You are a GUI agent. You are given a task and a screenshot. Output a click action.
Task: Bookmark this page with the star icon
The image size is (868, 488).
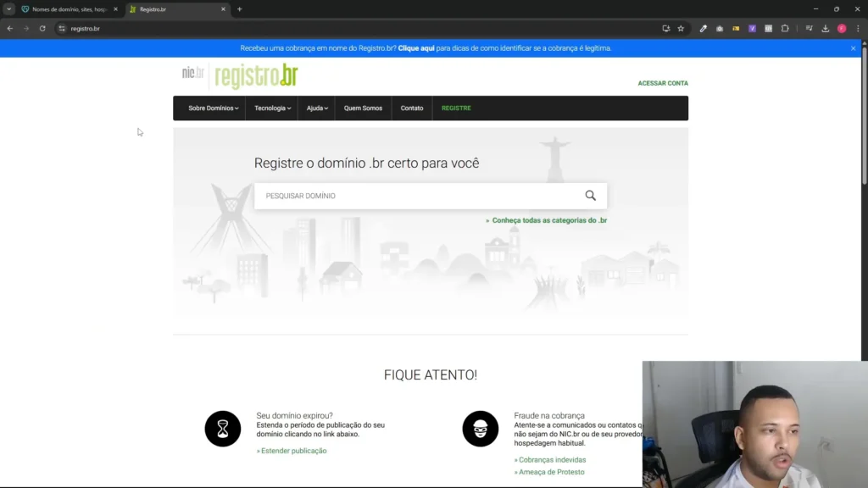coord(681,28)
